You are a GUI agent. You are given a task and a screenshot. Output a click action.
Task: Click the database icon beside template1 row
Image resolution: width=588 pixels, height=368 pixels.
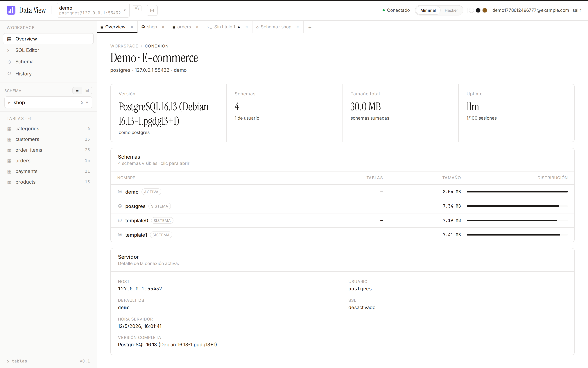point(120,235)
